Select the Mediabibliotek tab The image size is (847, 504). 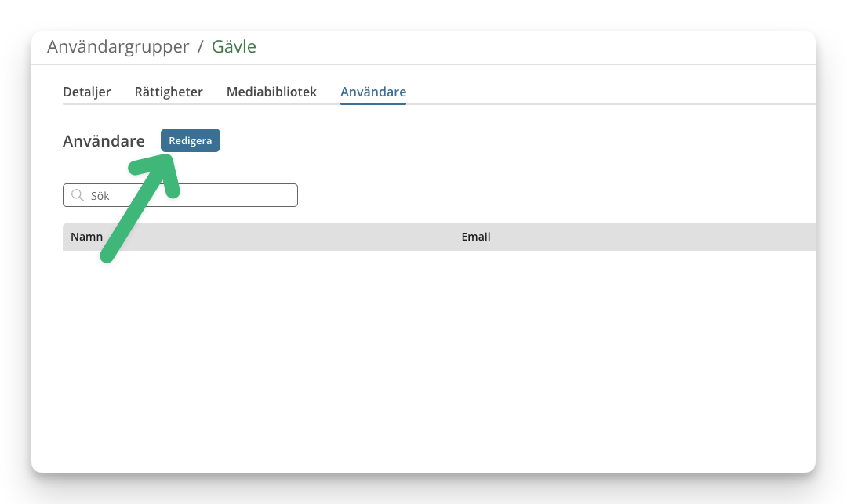(271, 92)
